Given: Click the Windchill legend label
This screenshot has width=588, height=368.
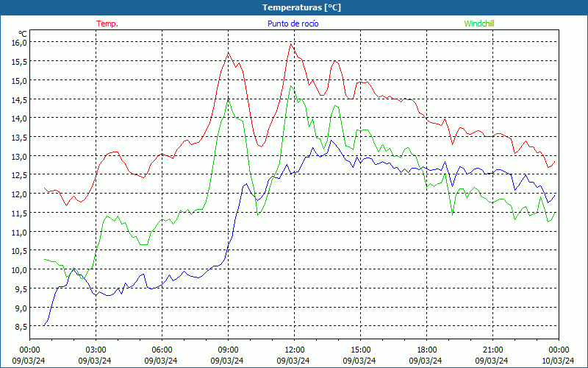Looking at the screenshot, I should 479,24.
